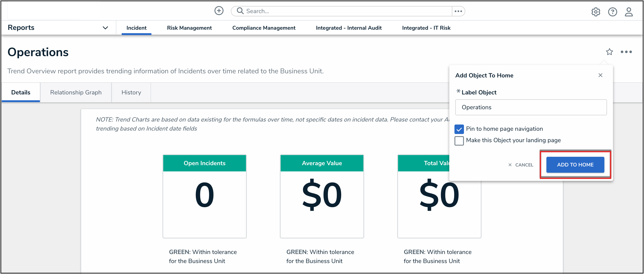Click the CANCEL button

521,165
